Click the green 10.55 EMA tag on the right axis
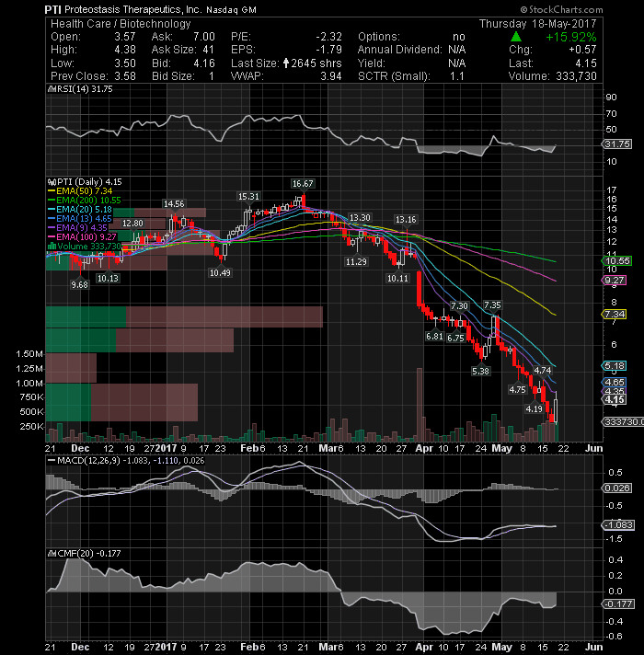This screenshot has width=644, height=655. [617, 261]
